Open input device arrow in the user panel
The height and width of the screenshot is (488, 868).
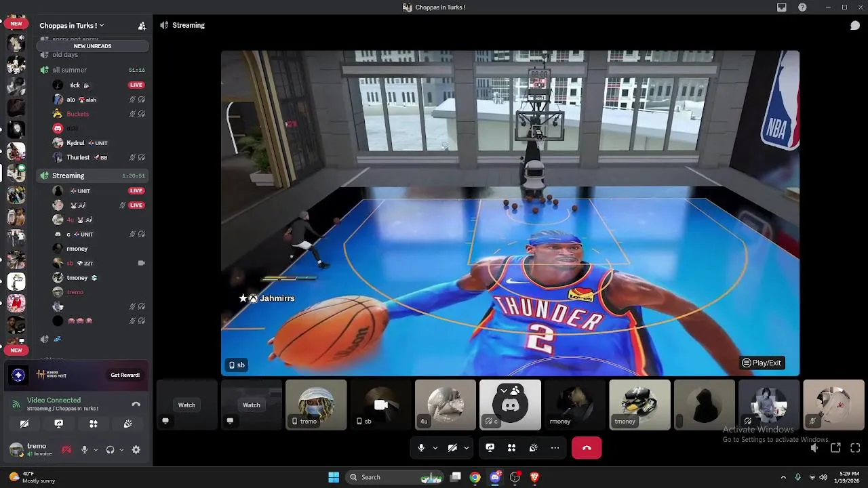[x=96, y=449]
